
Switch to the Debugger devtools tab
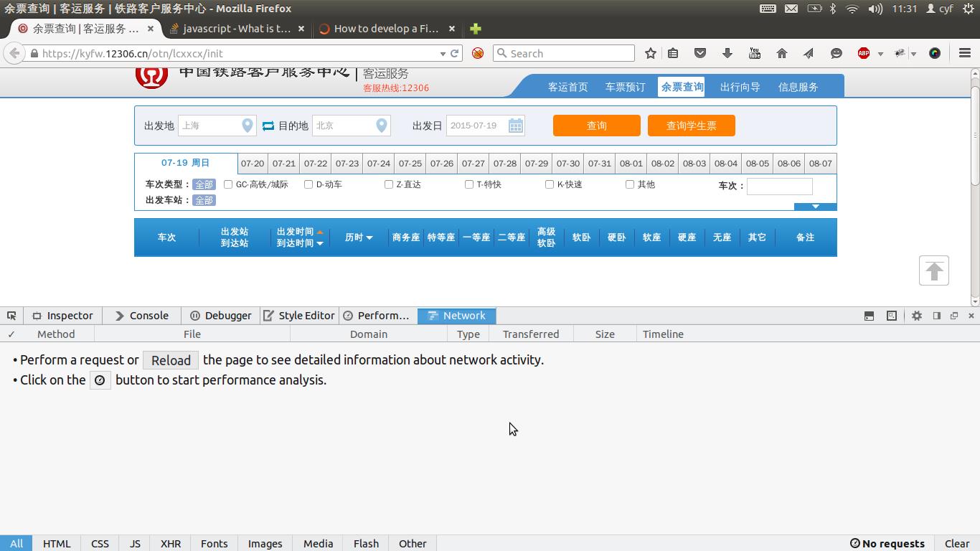tap(220, 316)
